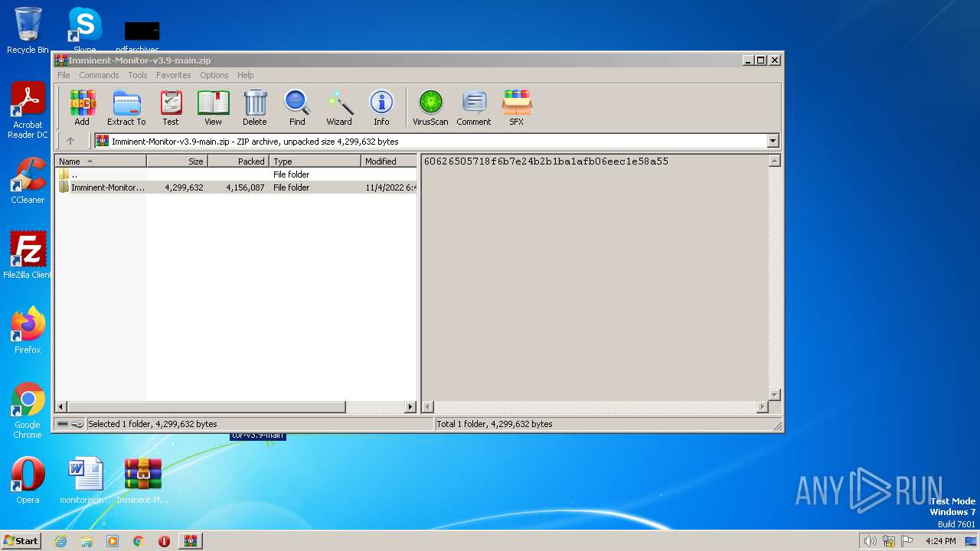The image size is (980, 551).
Task: Open the Favorites menu
Action: (174, 75)
